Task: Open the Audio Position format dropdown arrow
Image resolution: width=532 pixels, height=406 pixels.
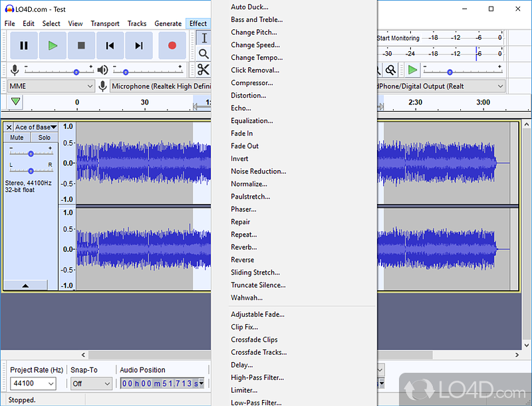Action: [x=201, y=383]
